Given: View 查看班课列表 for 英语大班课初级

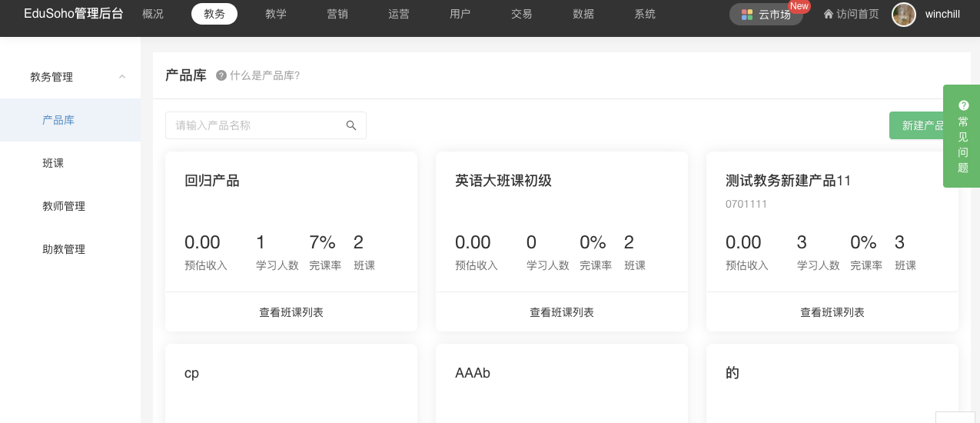Looking at the screenshot, I should (562, 312).
